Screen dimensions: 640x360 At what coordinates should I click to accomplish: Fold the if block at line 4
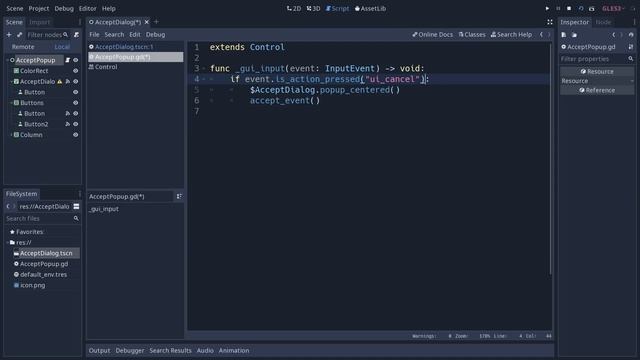pos(204,79)
